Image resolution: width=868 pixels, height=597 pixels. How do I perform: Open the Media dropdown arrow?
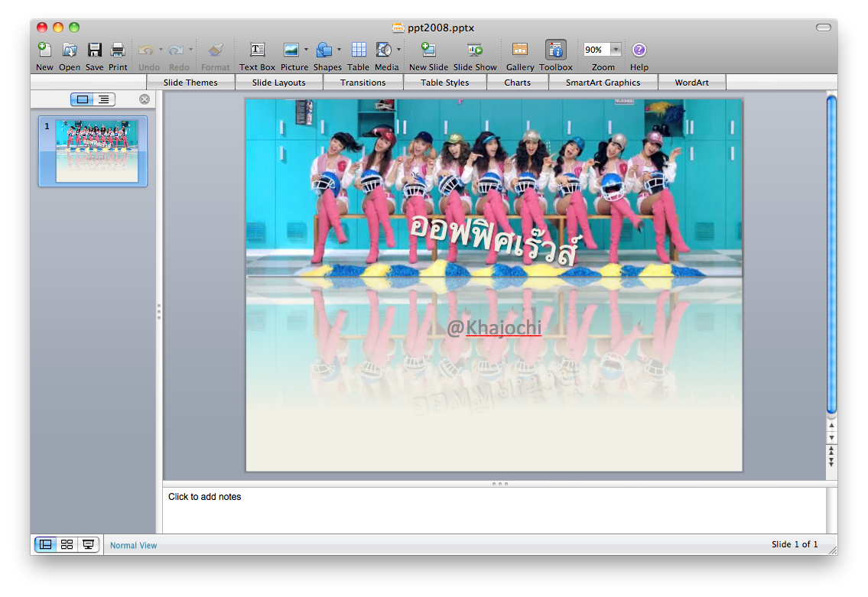click(x=398, y=50)
